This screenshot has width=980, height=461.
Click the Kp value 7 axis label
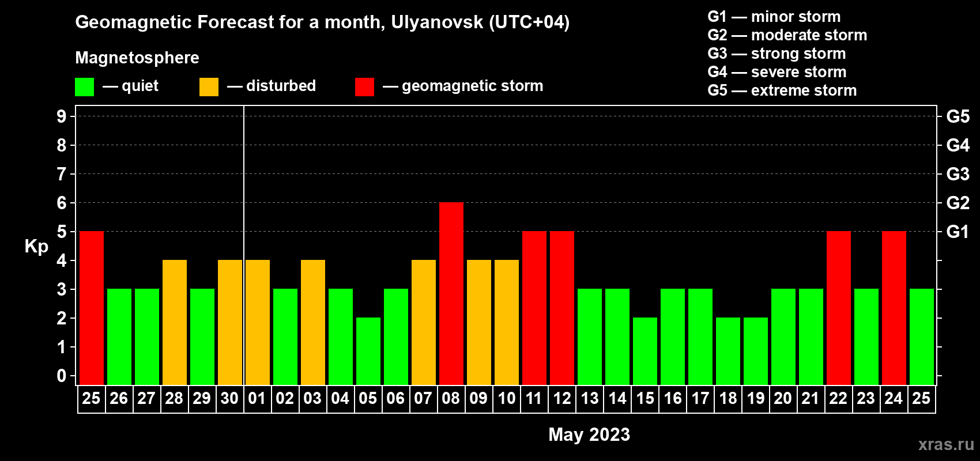[62, 174]
